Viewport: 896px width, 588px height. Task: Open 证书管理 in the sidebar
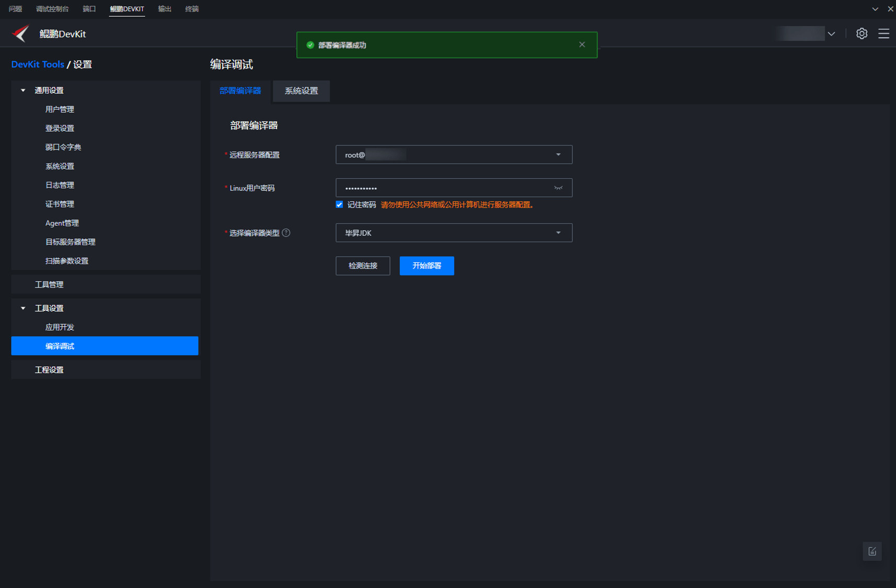[60, 204]
